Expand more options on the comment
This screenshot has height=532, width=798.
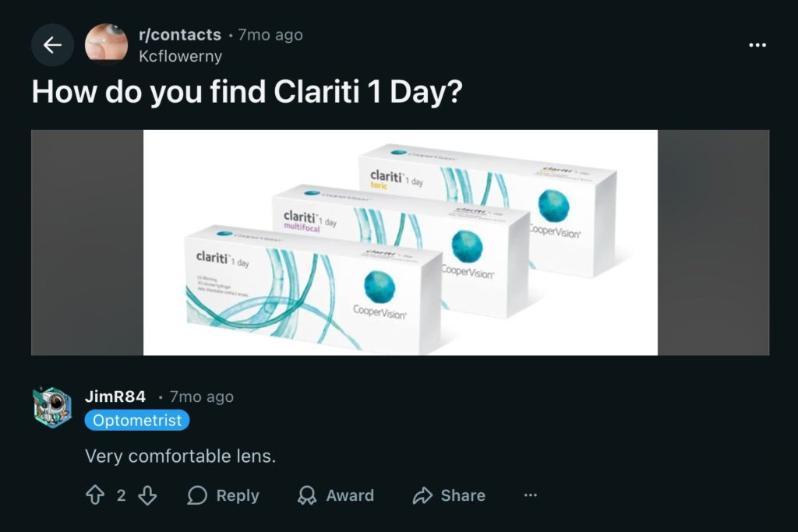tap(531, 495)
